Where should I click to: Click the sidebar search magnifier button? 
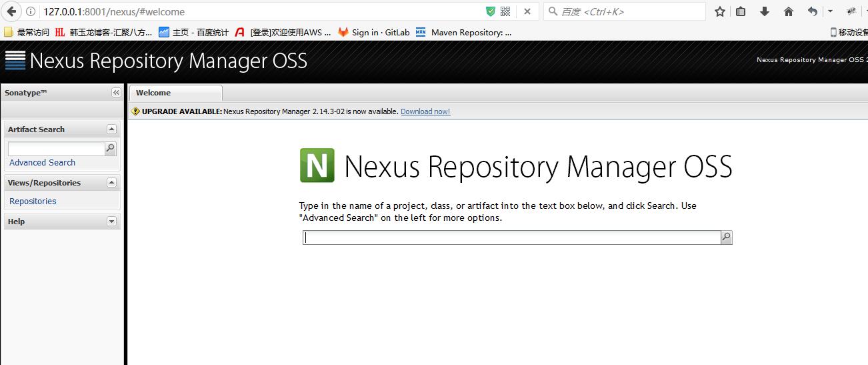pos(111,148)
